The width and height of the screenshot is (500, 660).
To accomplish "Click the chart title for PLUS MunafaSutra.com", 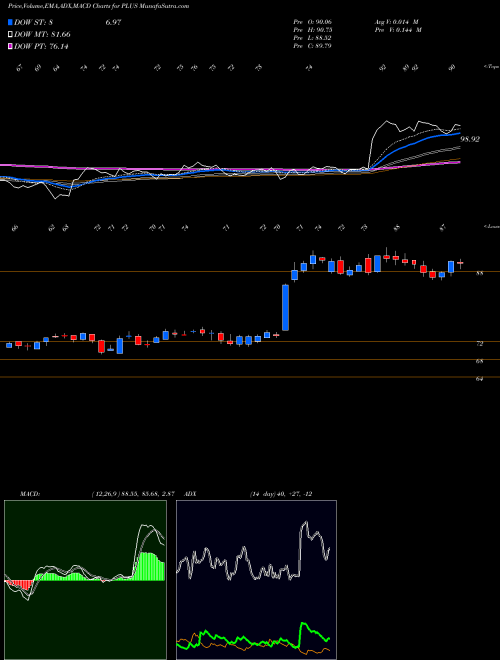I will [x=99, y=6].
